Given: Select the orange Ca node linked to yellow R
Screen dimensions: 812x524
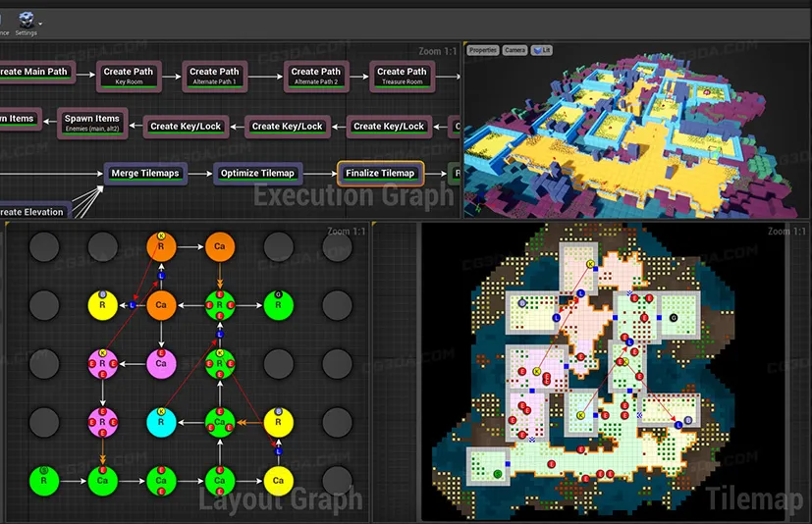Looking at the screenshot, I should coord(161,305).
